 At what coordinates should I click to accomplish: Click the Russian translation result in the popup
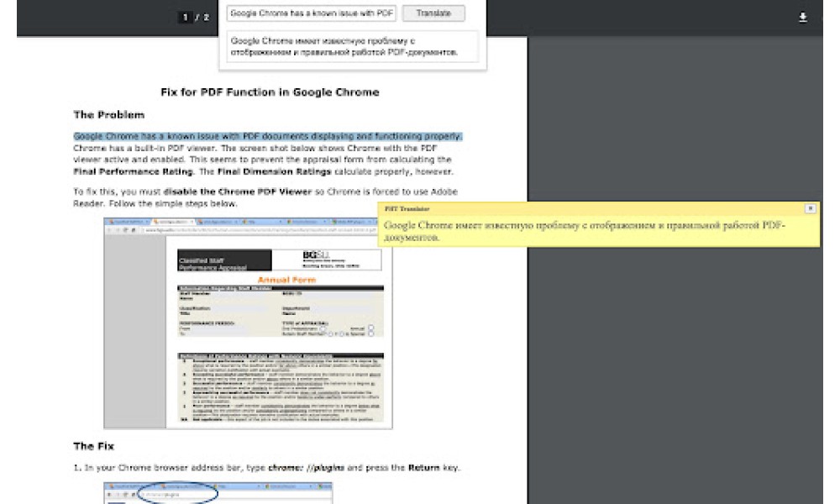[352, 46]
